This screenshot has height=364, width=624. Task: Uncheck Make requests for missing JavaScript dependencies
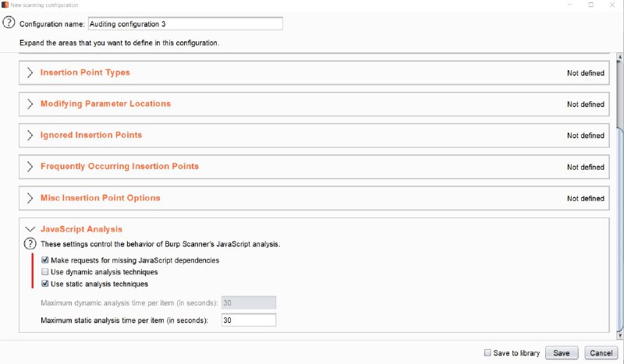pos(45,260)
